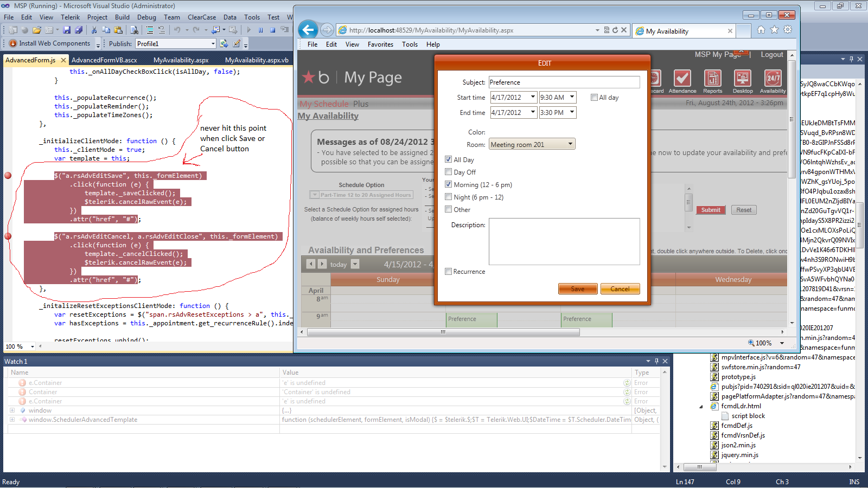Click Description text area in Edit dialog
This screenshot has width=868, height=488.
(x=564, y=241)
